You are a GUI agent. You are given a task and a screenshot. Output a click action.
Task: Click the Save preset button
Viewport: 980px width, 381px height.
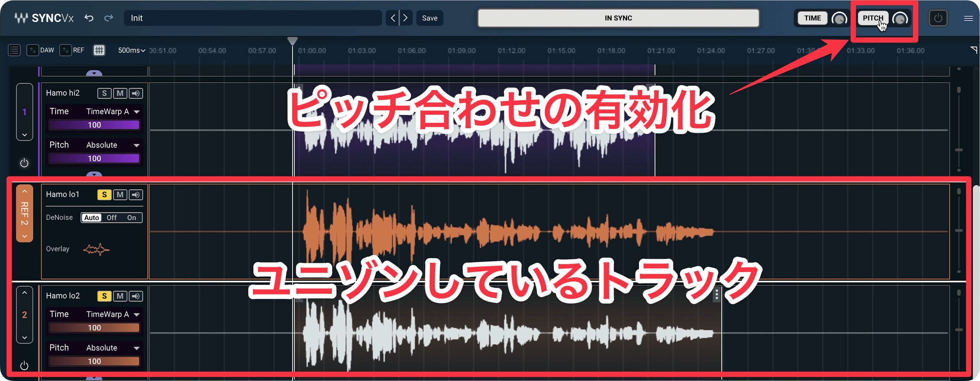(430, 18)
